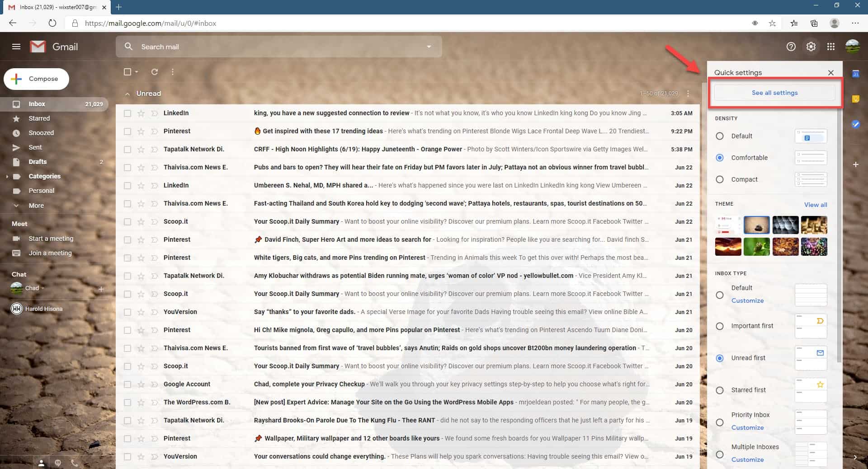Select the Default density radio button
Image resolution: width=868 pixels, height=469 pixels.
tap(720, 136)
